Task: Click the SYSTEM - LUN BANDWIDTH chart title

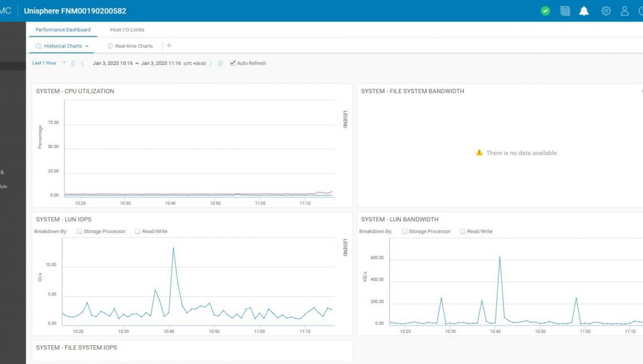Action: pyautogui.click(x=400, y=219)
